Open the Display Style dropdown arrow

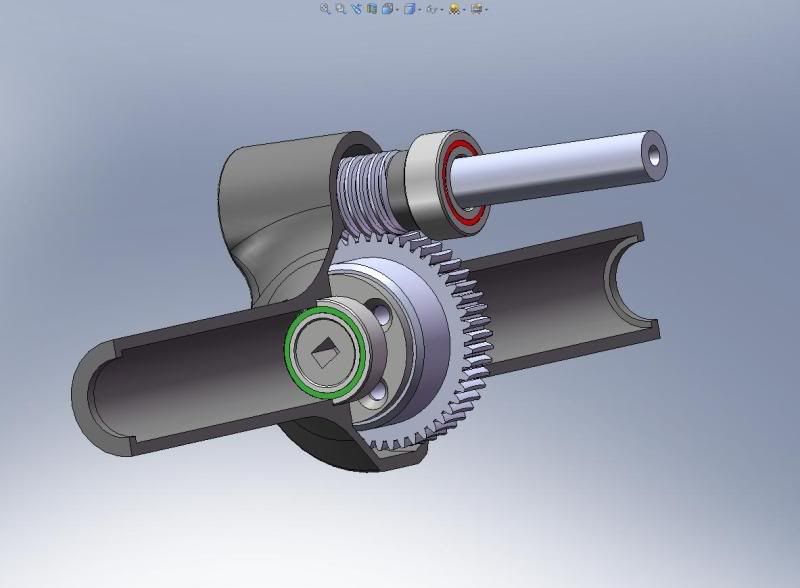(x=420, y=9)
